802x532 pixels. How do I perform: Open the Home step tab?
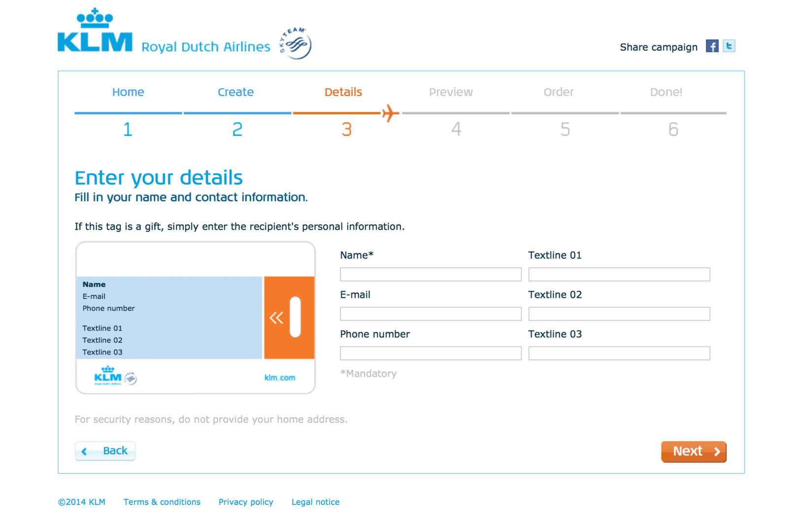(128, 92)
